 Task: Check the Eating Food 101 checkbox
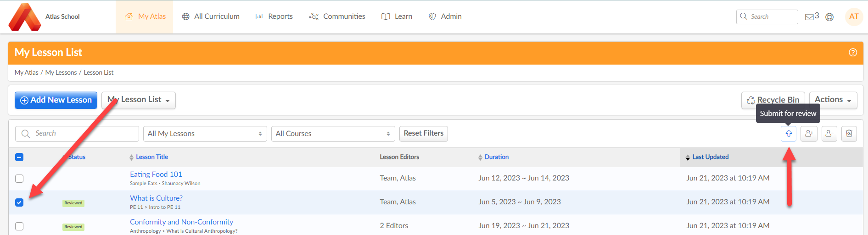[19, 179]
